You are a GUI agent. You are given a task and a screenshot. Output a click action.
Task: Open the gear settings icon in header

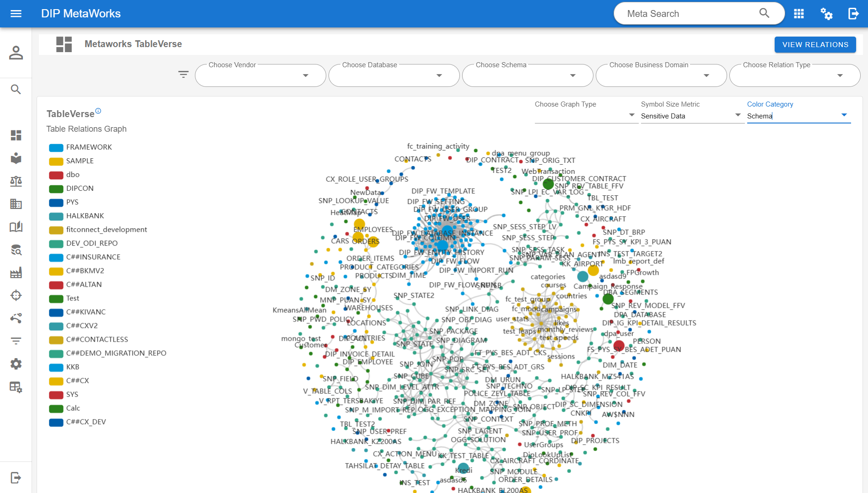click(826, 14)
